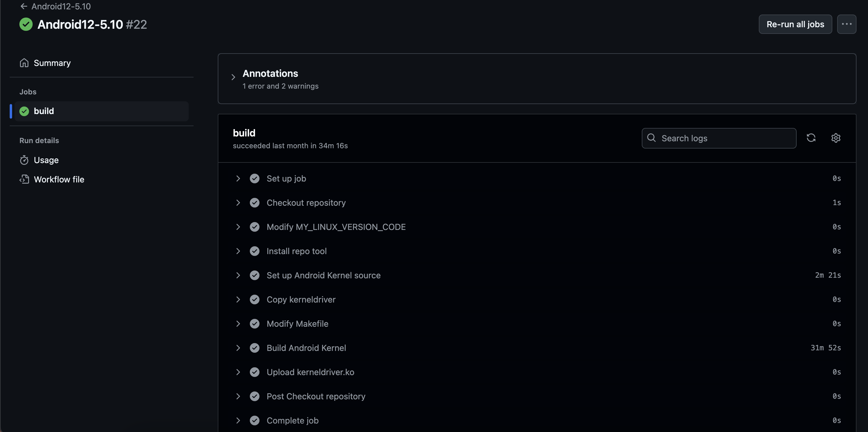868x432 pixels.
Task: Click the Usage stopwatch icon
Action: click(x=24, y=160)
